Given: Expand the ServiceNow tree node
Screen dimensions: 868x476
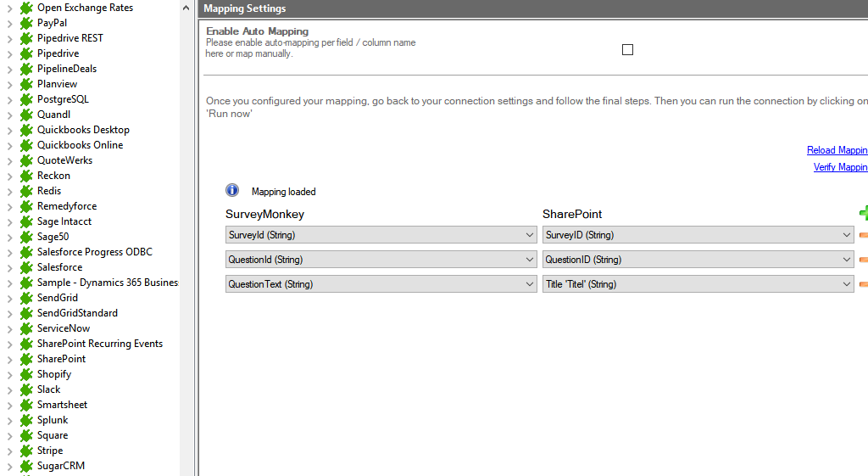Looking at the screenshot, I should [9, 328].
